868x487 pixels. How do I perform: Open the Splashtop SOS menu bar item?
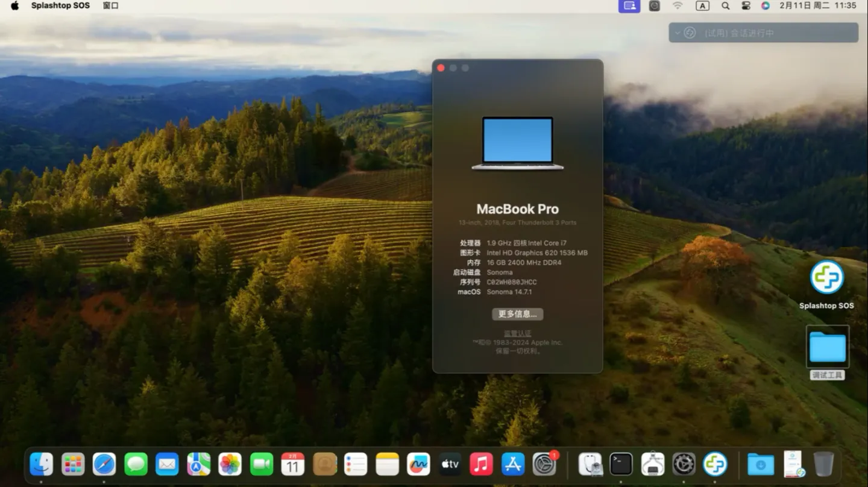click(60, 5)
